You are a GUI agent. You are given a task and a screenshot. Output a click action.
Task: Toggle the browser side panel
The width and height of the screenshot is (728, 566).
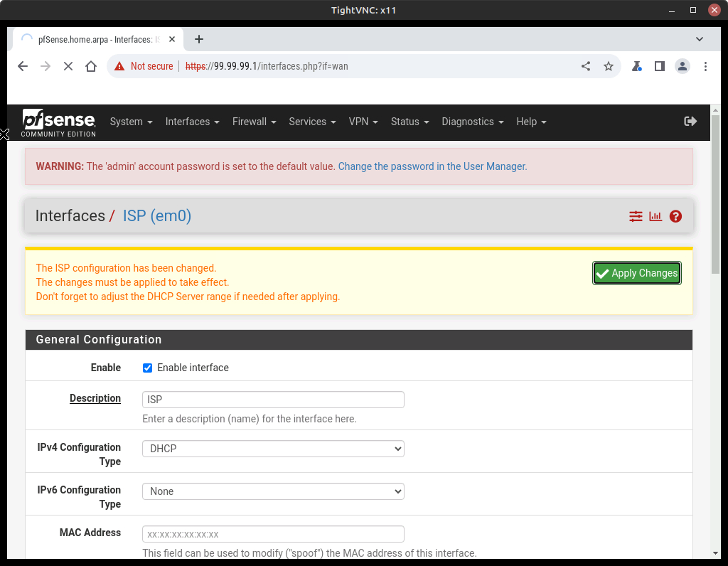659,66
